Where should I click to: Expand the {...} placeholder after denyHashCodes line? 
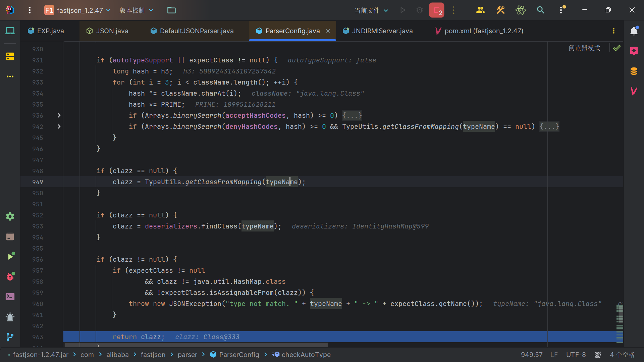point(549,126)
